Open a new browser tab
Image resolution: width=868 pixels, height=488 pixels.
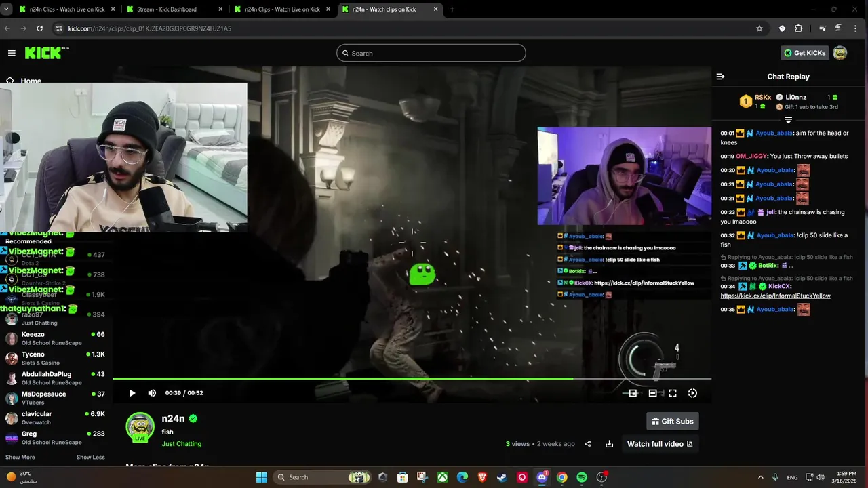coord(452,9)
